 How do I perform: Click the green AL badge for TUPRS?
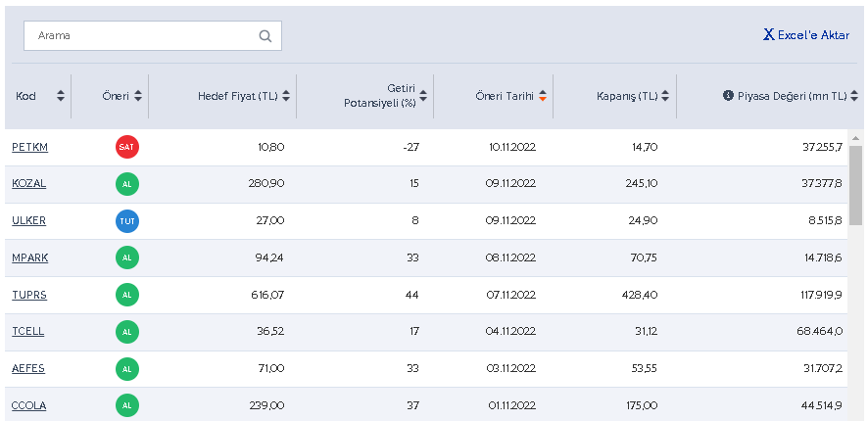click(126, 295)
